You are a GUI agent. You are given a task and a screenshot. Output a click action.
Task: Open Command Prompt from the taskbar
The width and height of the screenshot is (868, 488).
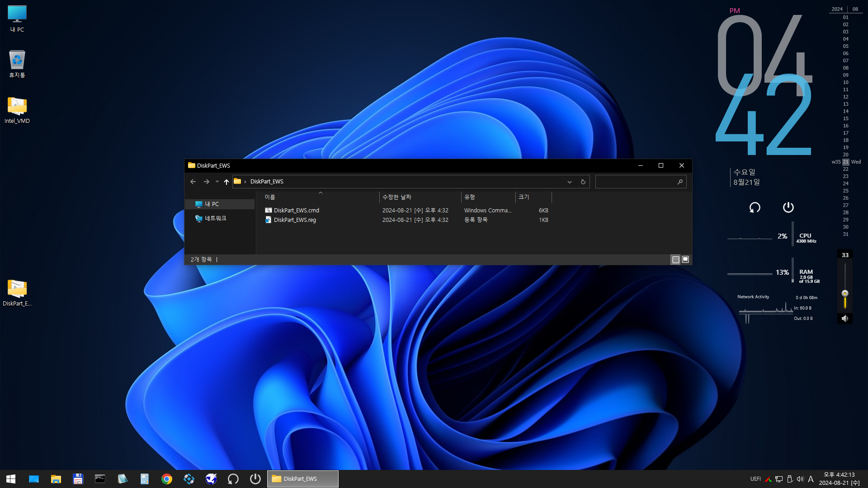(100, 479)
